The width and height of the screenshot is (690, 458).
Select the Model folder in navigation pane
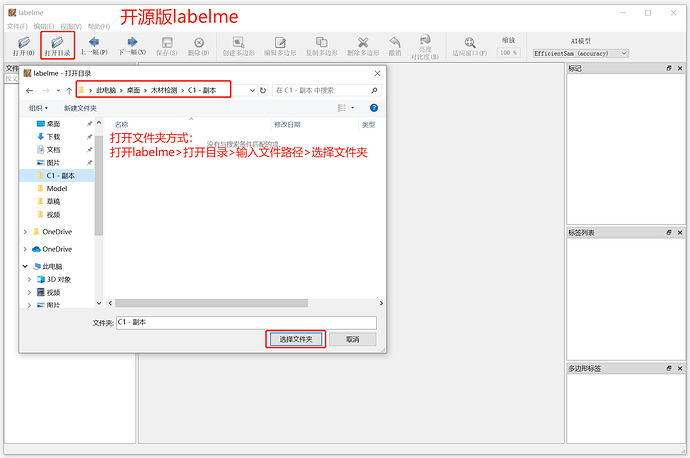tap(57, 188)
